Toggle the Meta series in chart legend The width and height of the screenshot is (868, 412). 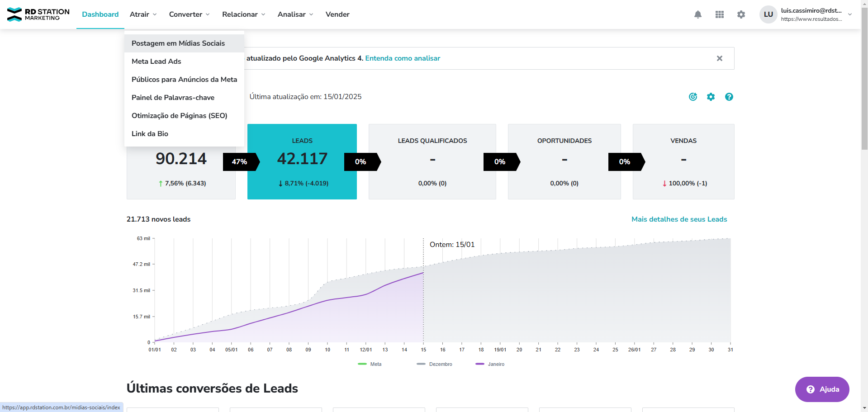click(370, 364)
